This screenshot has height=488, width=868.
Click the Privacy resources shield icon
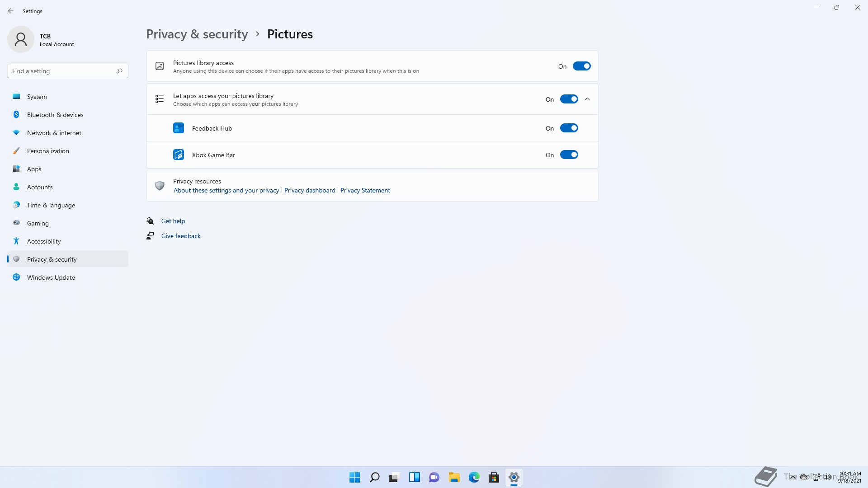[160, 186]
